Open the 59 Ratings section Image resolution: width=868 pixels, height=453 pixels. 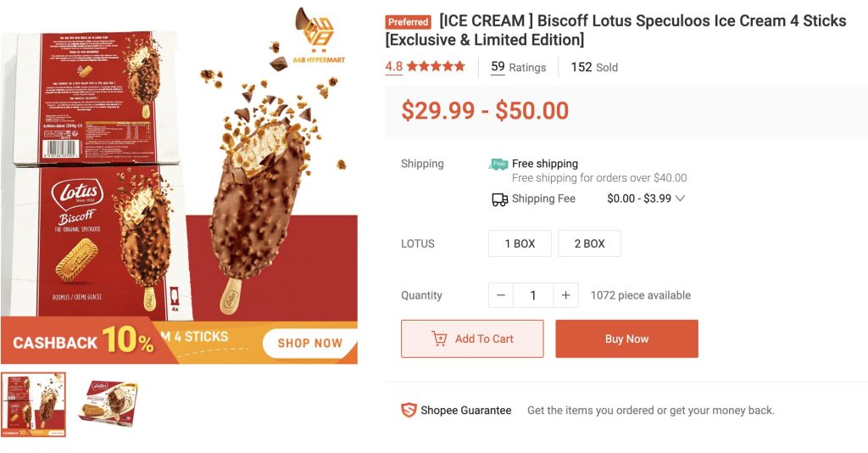518,67
